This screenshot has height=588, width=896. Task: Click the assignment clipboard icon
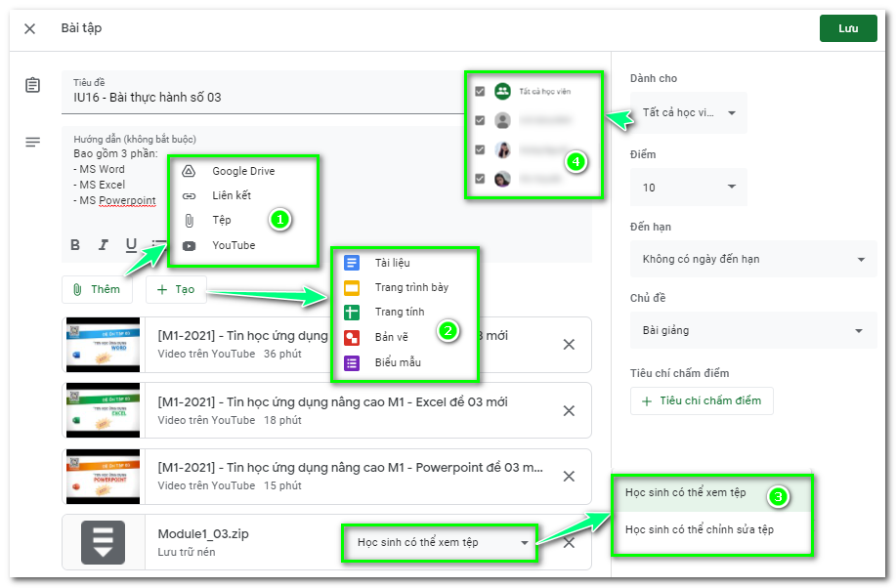point(32,85)
